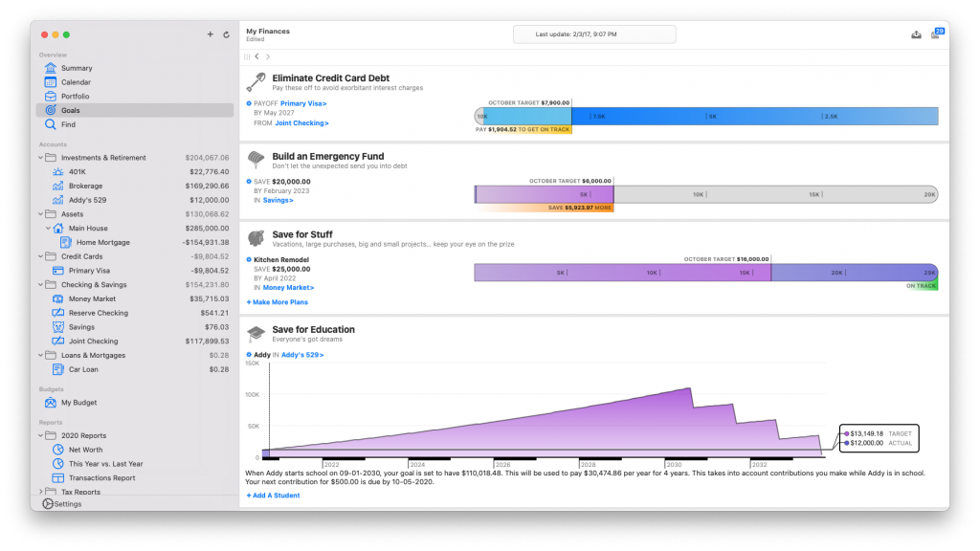Click the add (plus) button in sidebar header
The width and height of the screenshot is (980, 551).
pos(210,34)
